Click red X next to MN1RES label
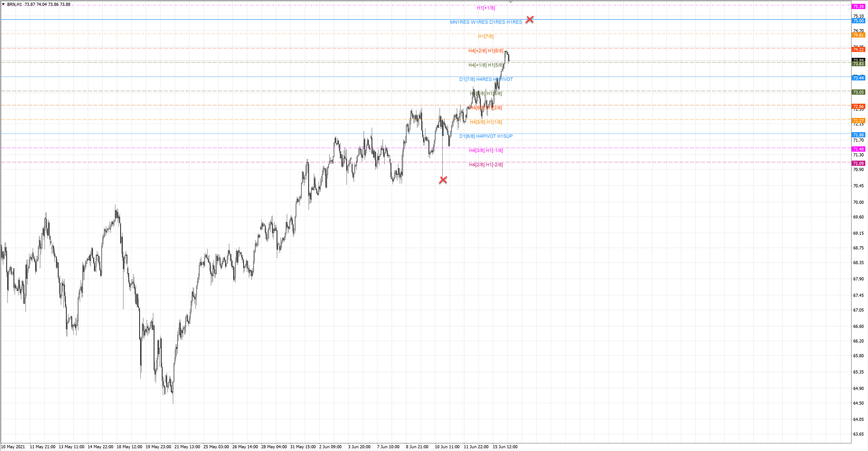This screenshot has height=451, width=868. tap(529, 19)
